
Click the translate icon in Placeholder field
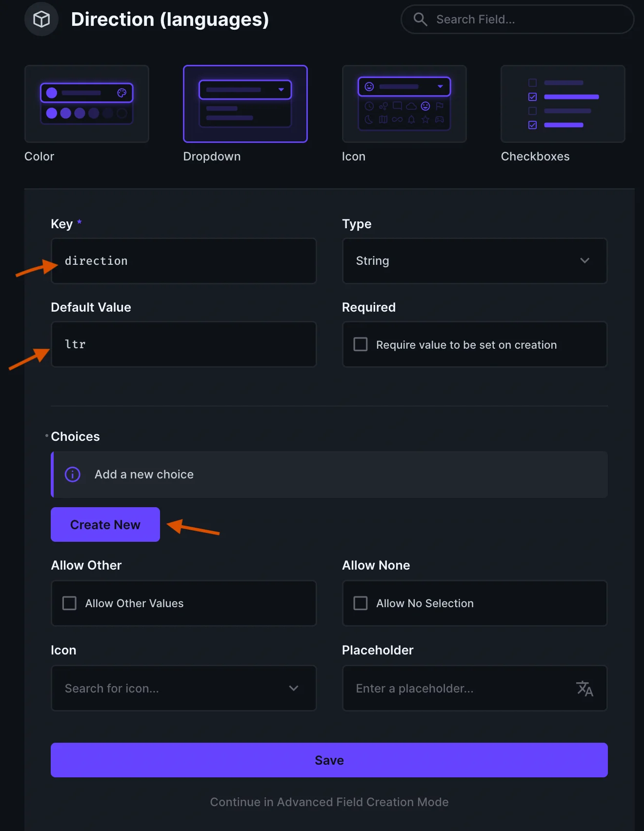pos(584,689)
